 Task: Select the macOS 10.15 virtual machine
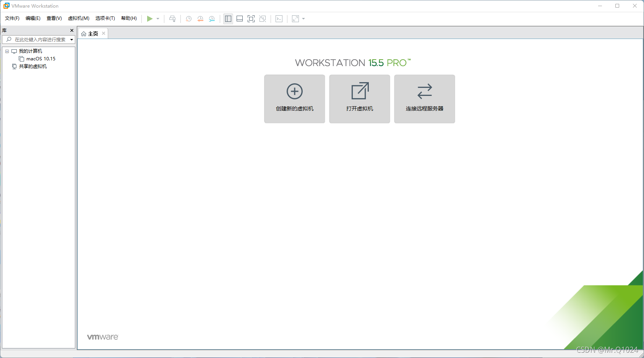[x=41, y=59]
